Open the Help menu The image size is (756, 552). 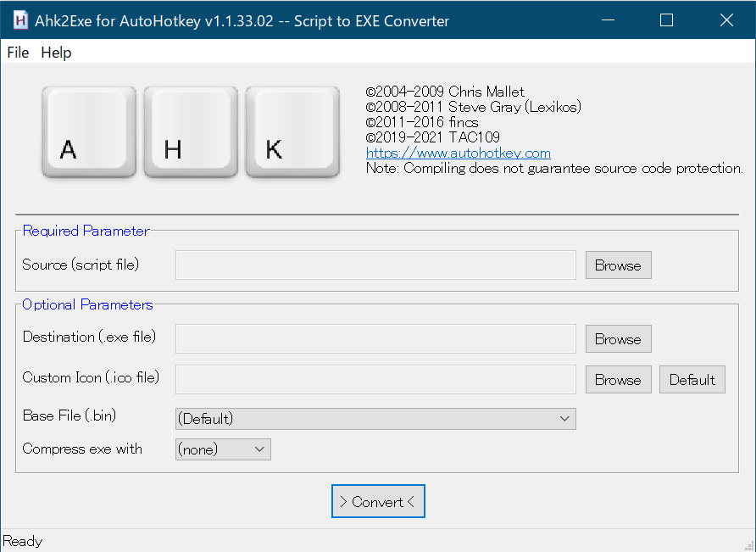pos(56,52)
